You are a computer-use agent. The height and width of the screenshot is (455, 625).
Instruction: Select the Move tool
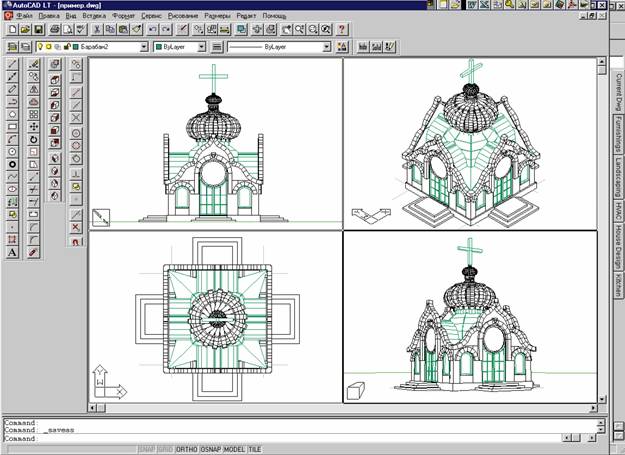point(33,127)
